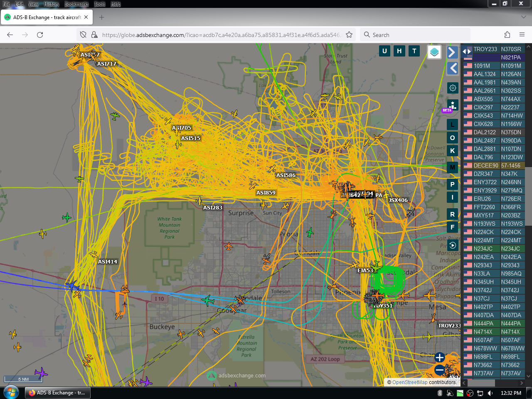
Task: Toggle the O map option
Action: pyautogui.click(x=453, y=138)
